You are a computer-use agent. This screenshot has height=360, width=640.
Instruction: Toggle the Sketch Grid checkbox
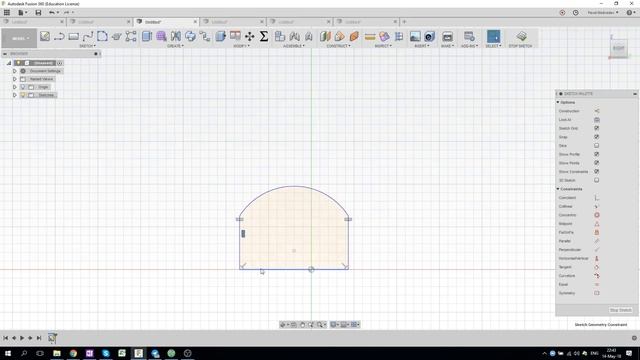pos(596,128)
